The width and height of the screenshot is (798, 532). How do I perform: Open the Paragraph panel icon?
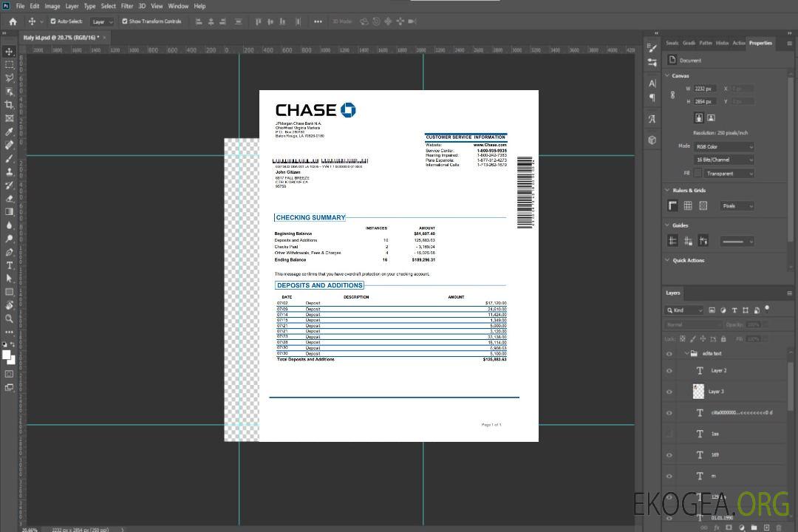pos(652,98)
